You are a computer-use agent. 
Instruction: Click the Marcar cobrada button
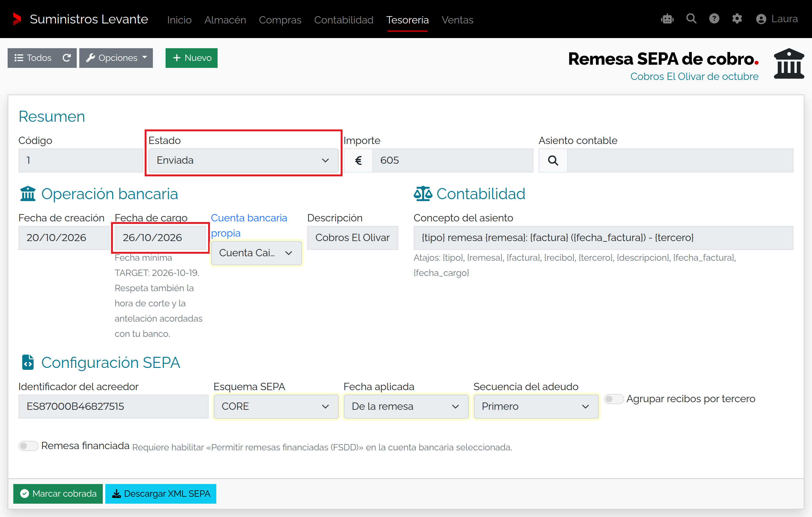(58, 494)
